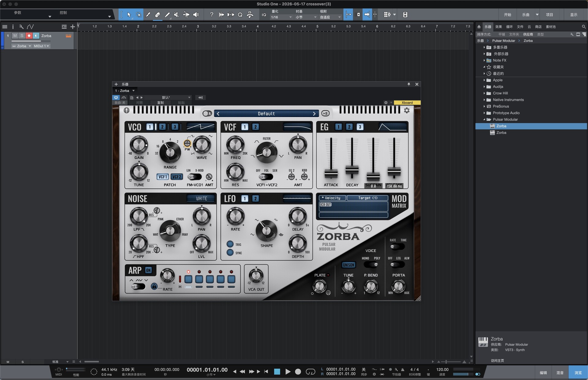
Task: Start playback with the Play button
Action: click(x=288, y=372)
